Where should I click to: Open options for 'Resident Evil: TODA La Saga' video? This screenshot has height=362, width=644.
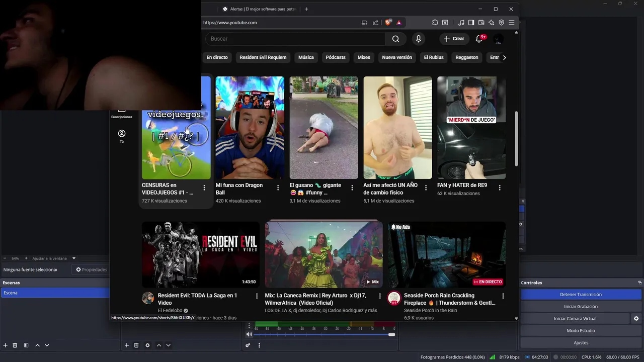257,296
